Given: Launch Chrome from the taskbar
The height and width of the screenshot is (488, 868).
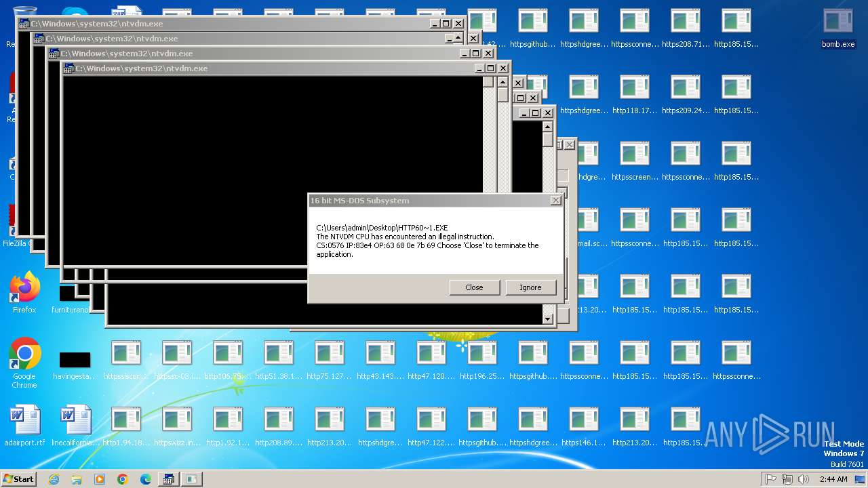Looking at the screenshot, I should click(x=123, y=479).
